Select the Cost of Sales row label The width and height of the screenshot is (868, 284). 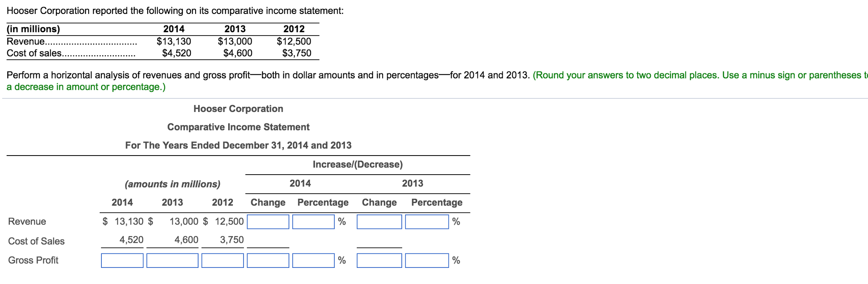point(36,241)
